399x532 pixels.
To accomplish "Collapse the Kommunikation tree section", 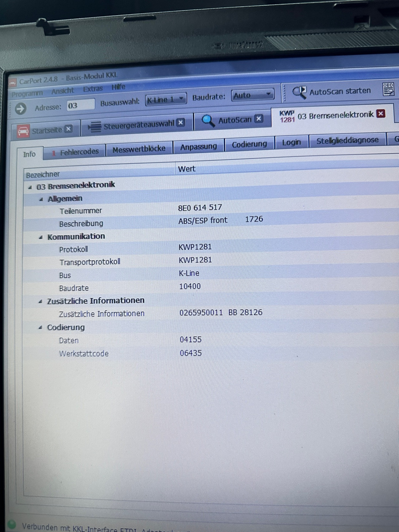I will 41,237.
